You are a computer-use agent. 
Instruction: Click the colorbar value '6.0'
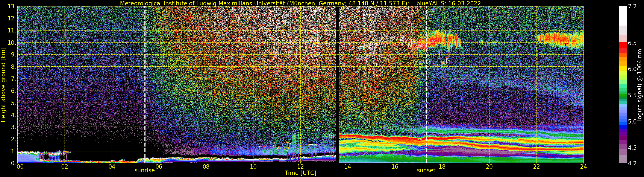[x=632, y=69]
